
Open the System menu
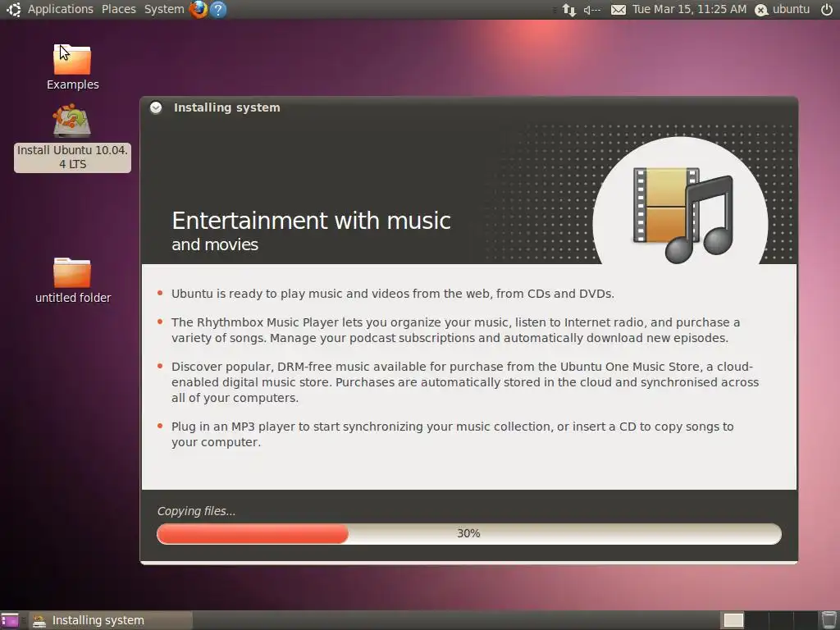tap(164, 9)
